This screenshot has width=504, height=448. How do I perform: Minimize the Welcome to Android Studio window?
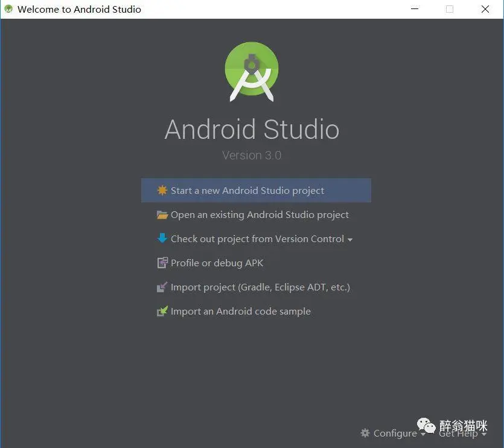tap(415, 9)
